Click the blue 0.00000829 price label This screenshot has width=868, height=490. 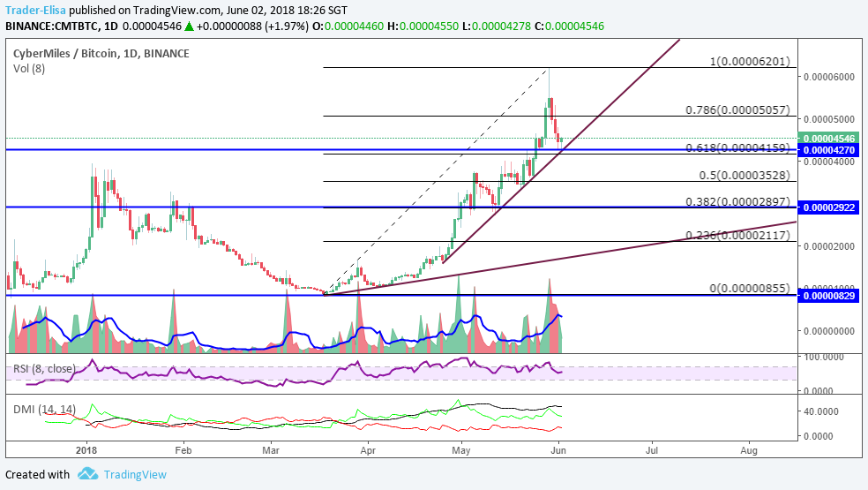click(829, 296)
